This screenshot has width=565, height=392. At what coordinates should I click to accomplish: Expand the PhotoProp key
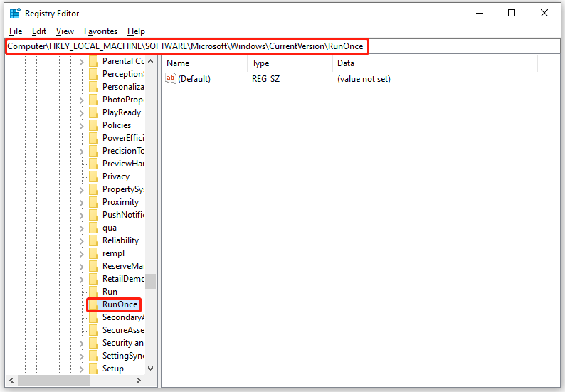pos(81,100)
